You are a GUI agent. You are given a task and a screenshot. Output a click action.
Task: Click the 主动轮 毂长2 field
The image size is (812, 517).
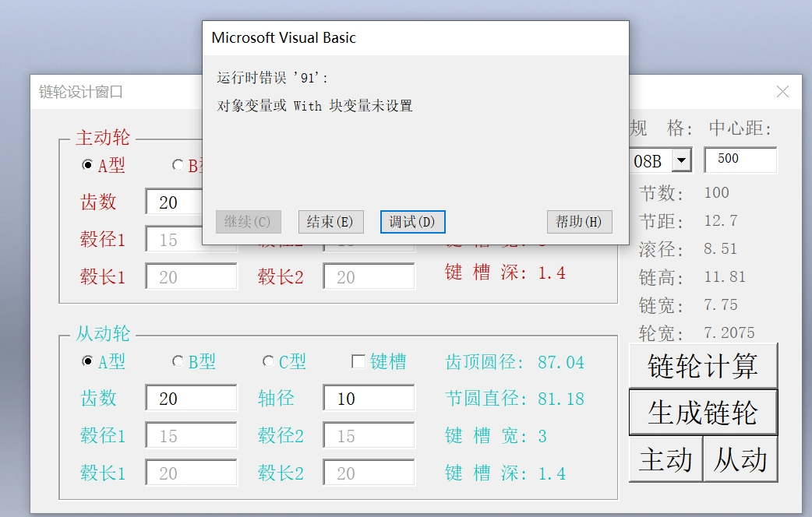pyautogui.click(x=369, y=276)
